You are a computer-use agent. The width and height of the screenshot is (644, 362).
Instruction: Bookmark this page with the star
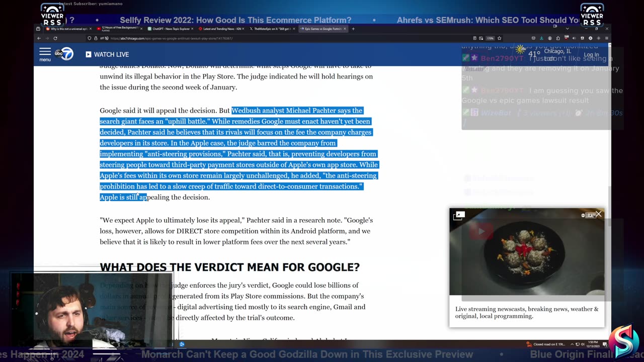coord(499,38)
